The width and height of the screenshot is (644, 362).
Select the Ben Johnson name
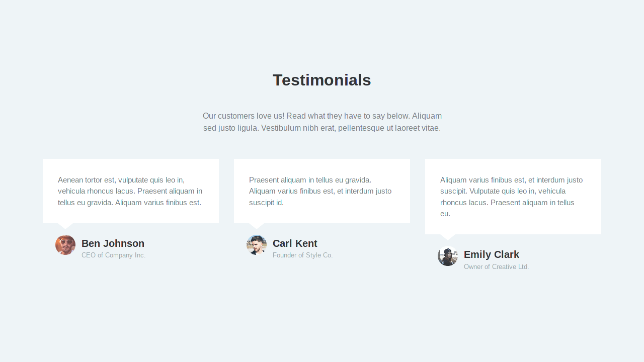[x=113, y=243]
